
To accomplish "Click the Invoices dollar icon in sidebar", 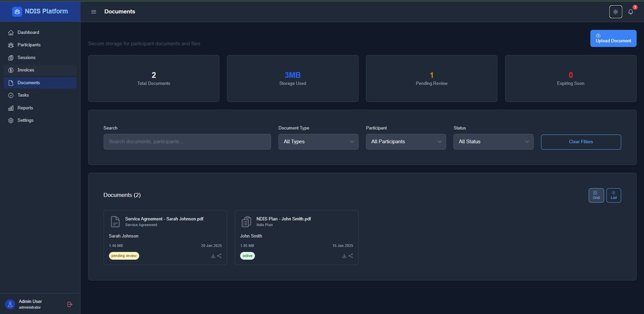I will (x=11, y=70).
